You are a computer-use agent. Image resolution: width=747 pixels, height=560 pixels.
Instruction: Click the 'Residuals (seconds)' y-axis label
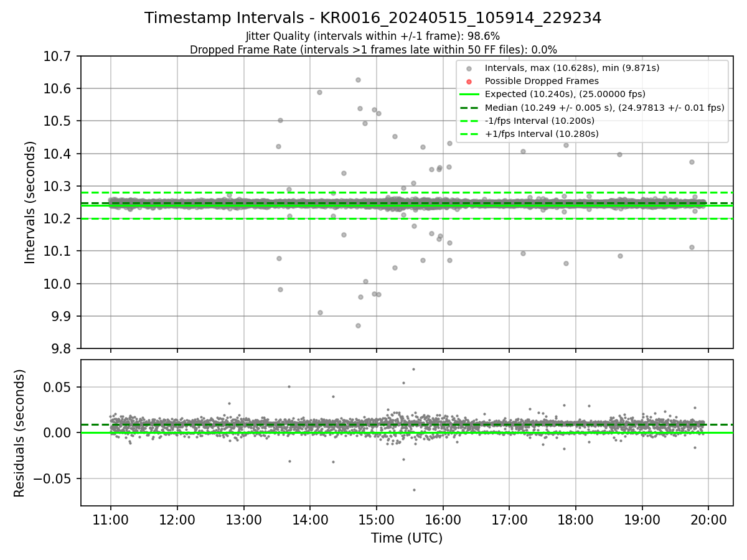click(x=20, y=433)
